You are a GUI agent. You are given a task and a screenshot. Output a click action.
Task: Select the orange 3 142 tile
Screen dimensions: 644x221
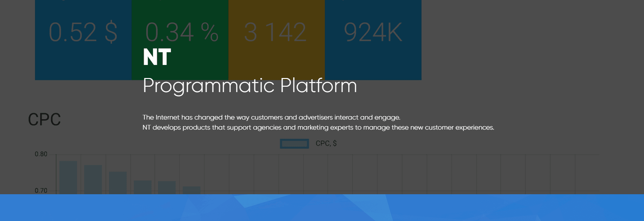(276, 40)
